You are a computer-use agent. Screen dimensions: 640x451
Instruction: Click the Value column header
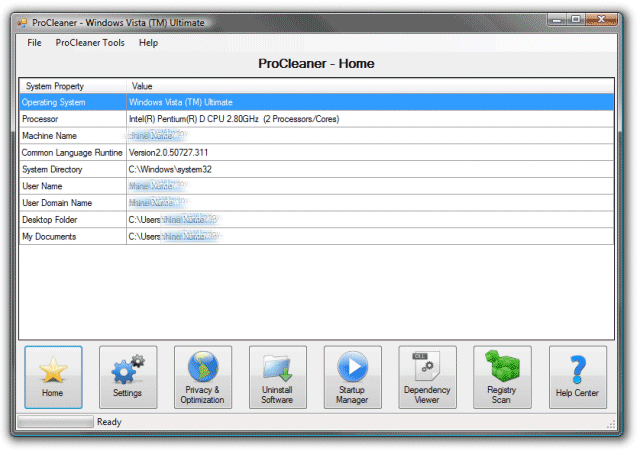[x=370, y=86]
